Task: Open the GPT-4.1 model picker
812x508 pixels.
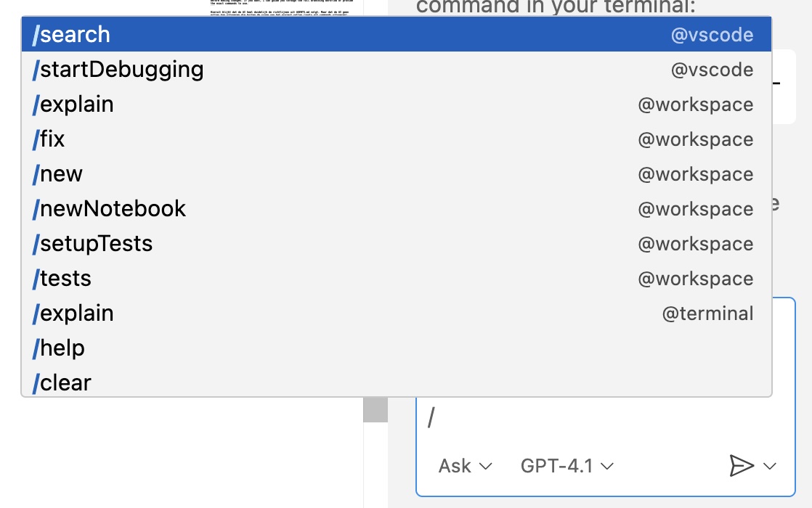Action: [567, 466]
